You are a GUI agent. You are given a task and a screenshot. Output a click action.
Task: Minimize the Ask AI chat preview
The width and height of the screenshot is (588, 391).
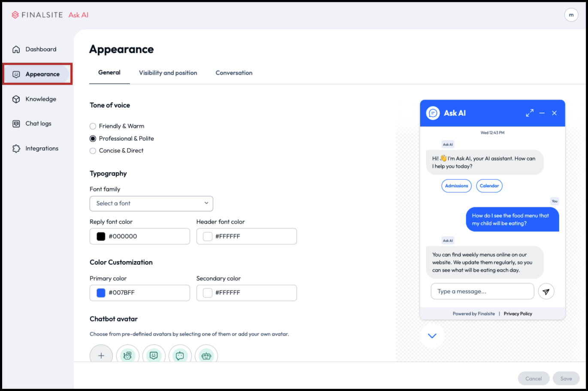pos(542,113)
